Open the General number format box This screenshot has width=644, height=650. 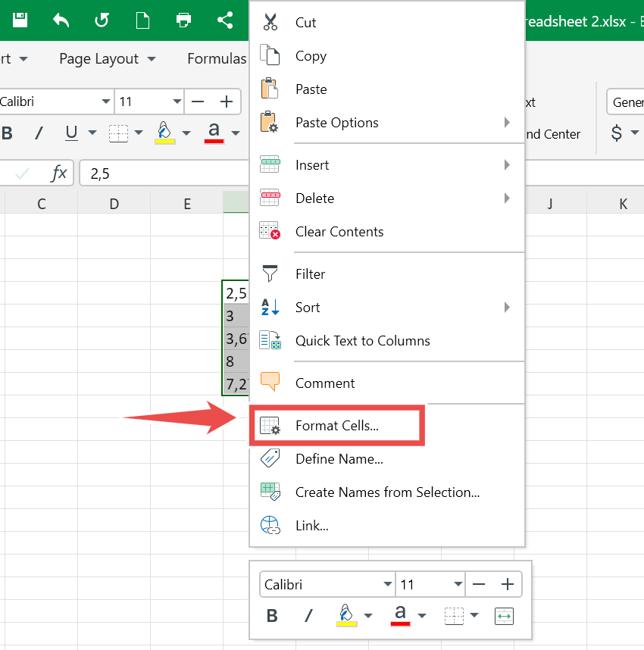[x=625, y=102]
